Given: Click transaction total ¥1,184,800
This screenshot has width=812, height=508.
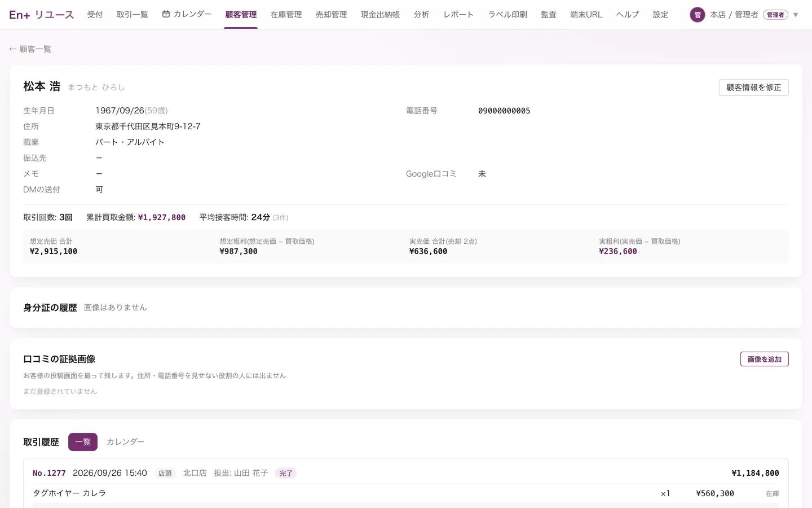Looking at the screenshot, I should (755, 473).
